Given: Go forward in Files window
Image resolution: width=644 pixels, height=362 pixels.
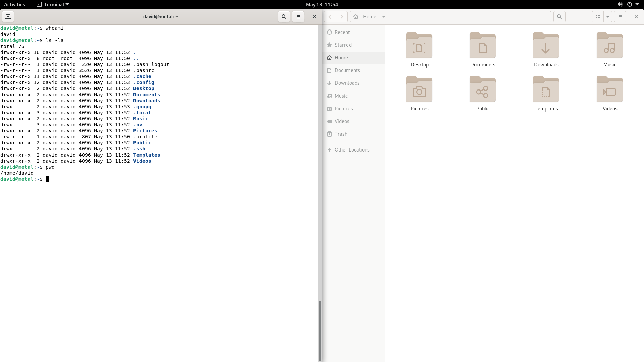Looking at the screenshot, I should [x=342, y=17].
